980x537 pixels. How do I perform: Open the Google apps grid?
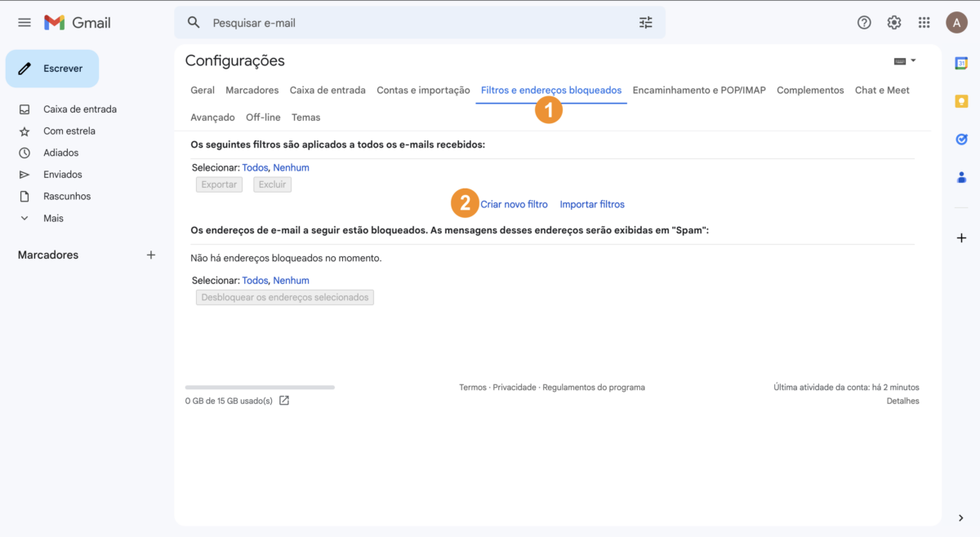[924, 23]
